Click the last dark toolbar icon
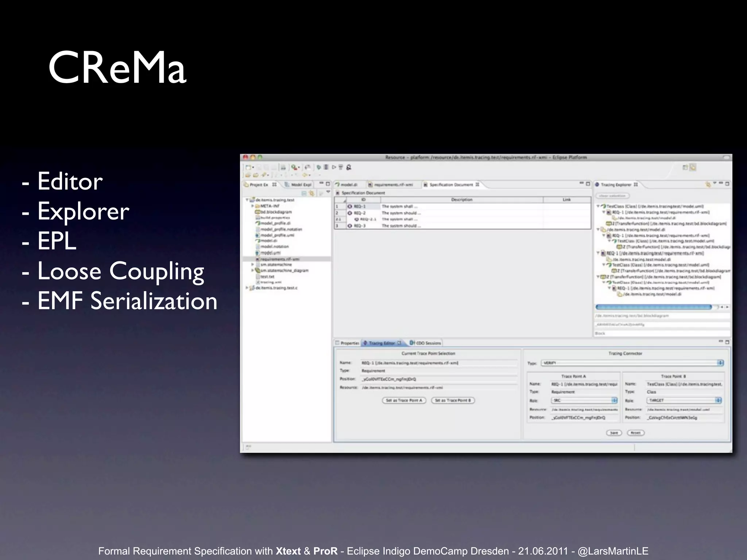This screenshot has height=560, width=747. click(349, 167)
